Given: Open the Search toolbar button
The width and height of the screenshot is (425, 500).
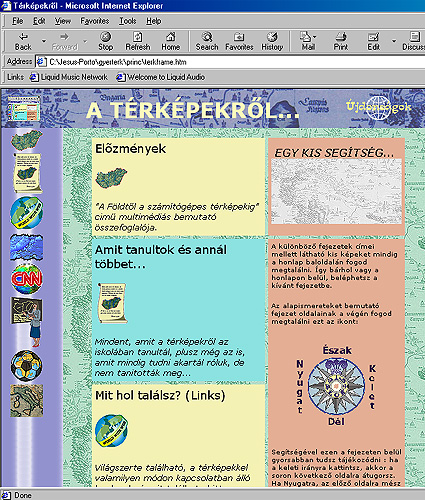Looking at the screenshot, I should point(207,41).
